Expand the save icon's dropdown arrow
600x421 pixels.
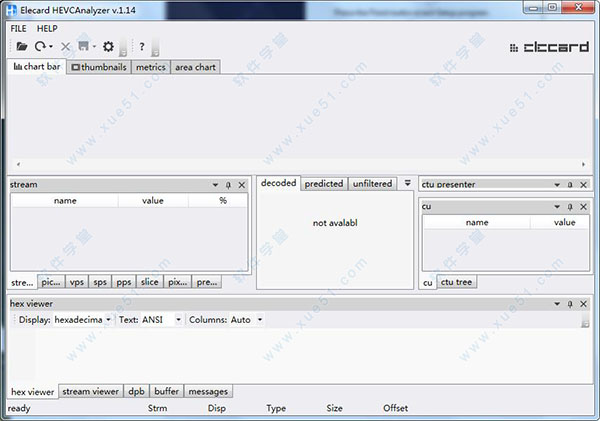pyautogui.click(x=94, y=47)
